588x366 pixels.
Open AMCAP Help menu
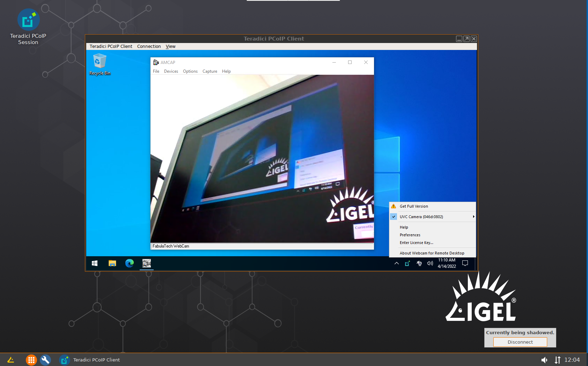click(226, 71)
